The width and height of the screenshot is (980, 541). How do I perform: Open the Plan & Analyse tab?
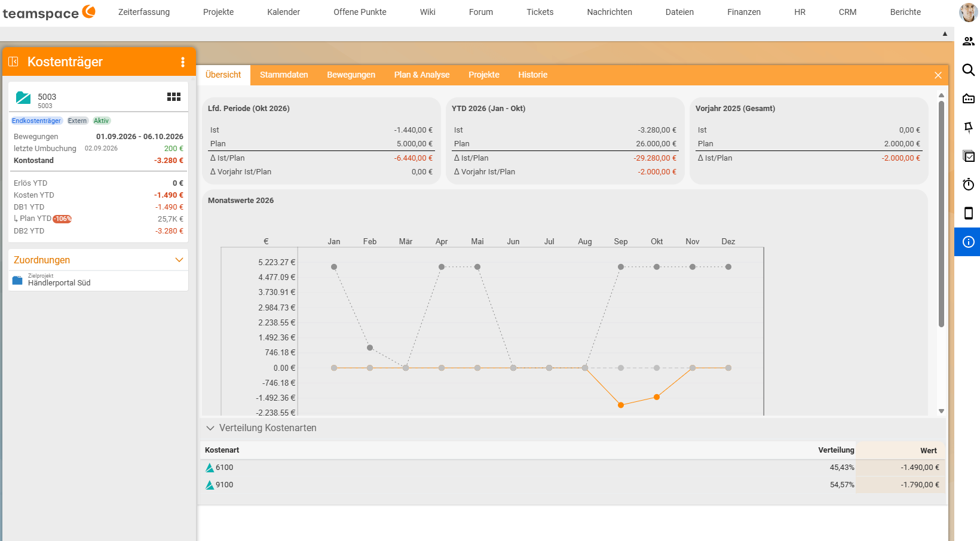pyautogui.click(x=422, y=75)
